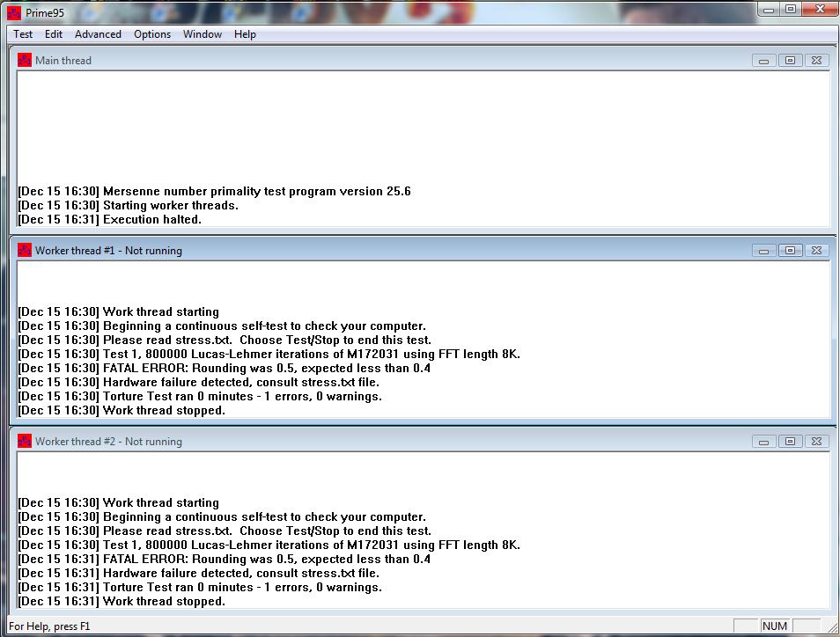Open the Help menu

245,34
